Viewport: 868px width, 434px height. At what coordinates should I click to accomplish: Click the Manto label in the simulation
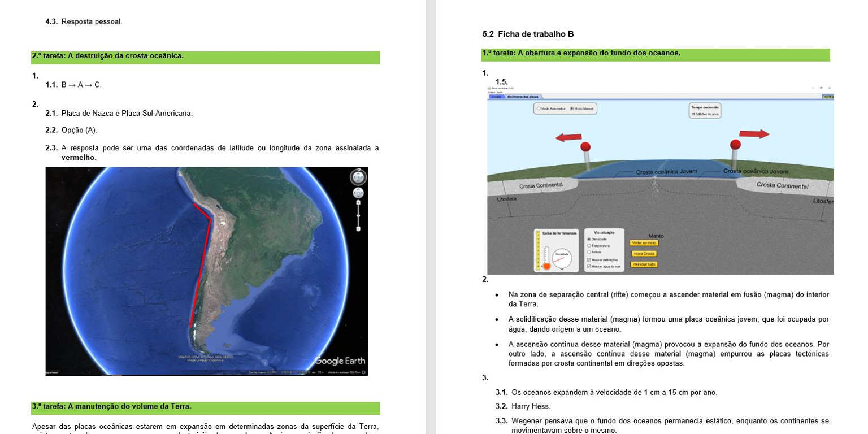click(656, 236)
